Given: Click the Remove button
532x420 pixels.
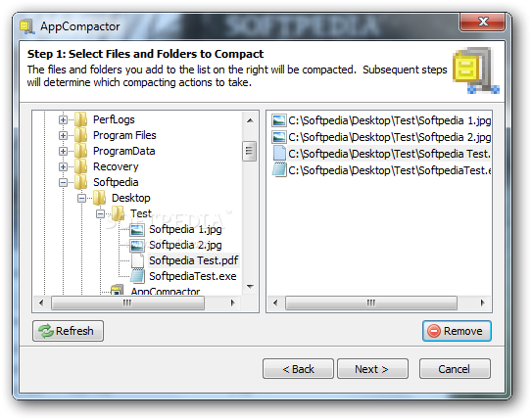Looking at the screenshot, I should point(457,331).
